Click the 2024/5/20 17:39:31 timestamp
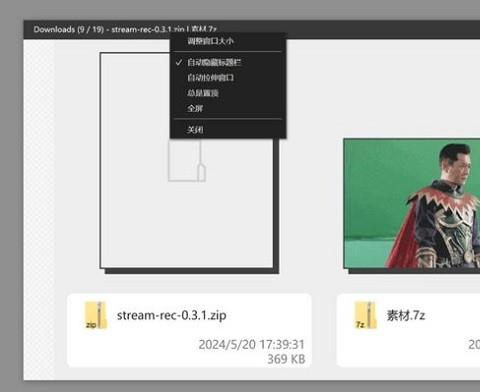Screen dimensions: 480x392 click(x=252, y=344)
